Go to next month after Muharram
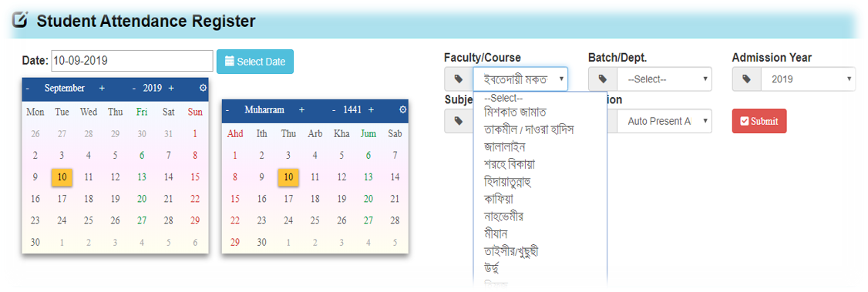This screenshot has height=292, width=868. [x=301, y=110]
